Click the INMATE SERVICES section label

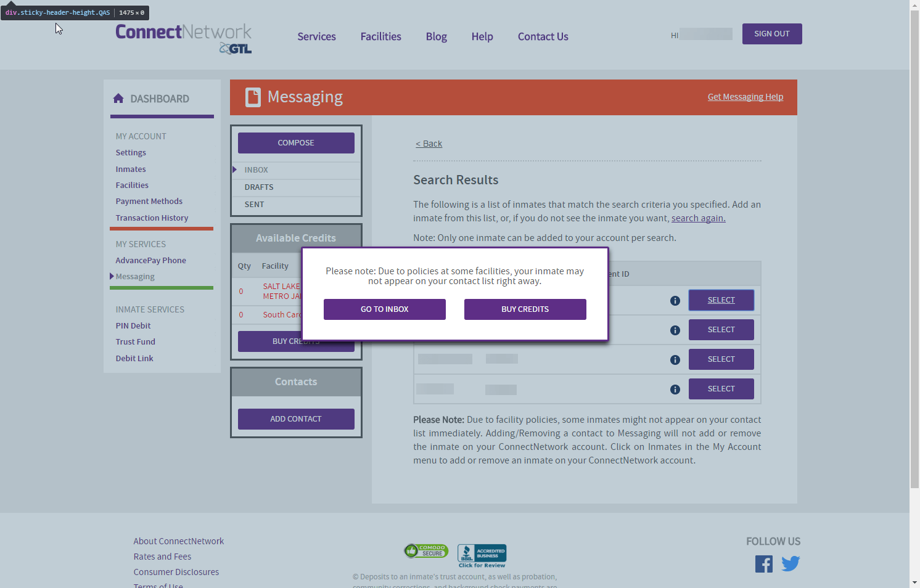(150, 310)
